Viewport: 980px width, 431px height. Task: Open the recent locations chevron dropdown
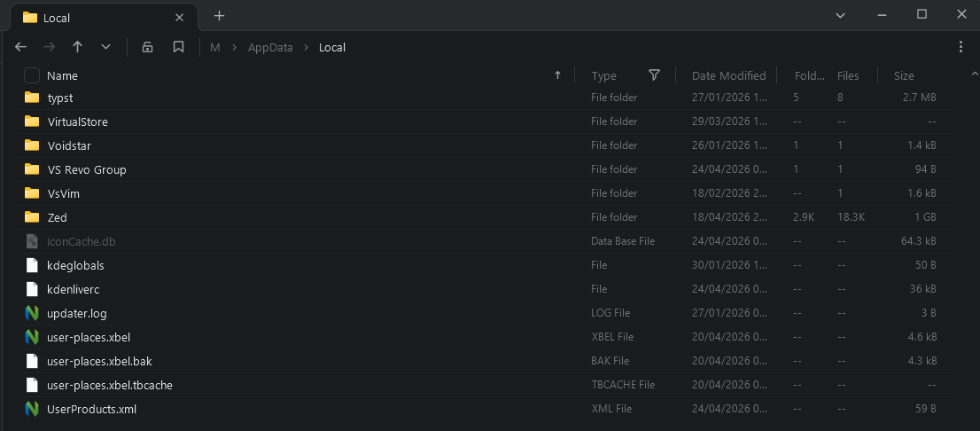click(x=106, y=47)
